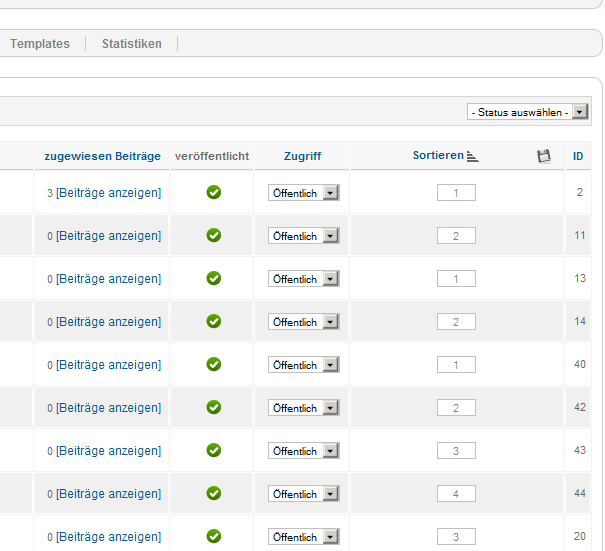Click the published icon for ID 20

[x=213, y=536]
